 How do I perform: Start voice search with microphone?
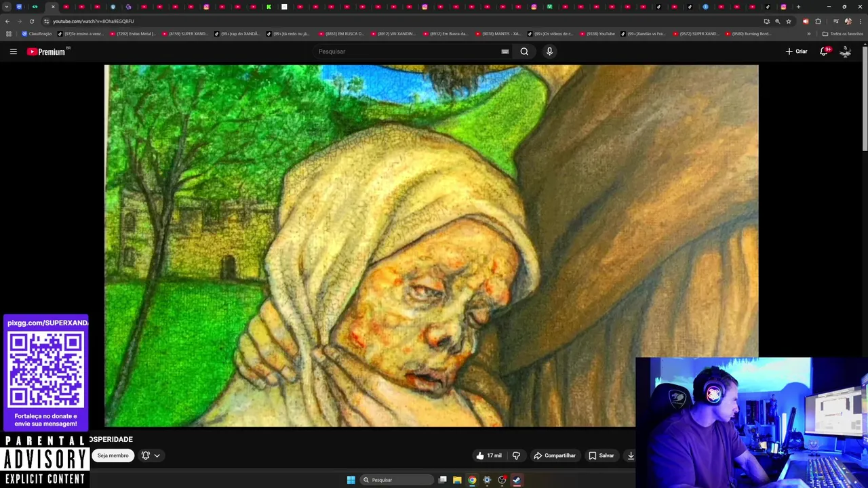pos(549,52)
